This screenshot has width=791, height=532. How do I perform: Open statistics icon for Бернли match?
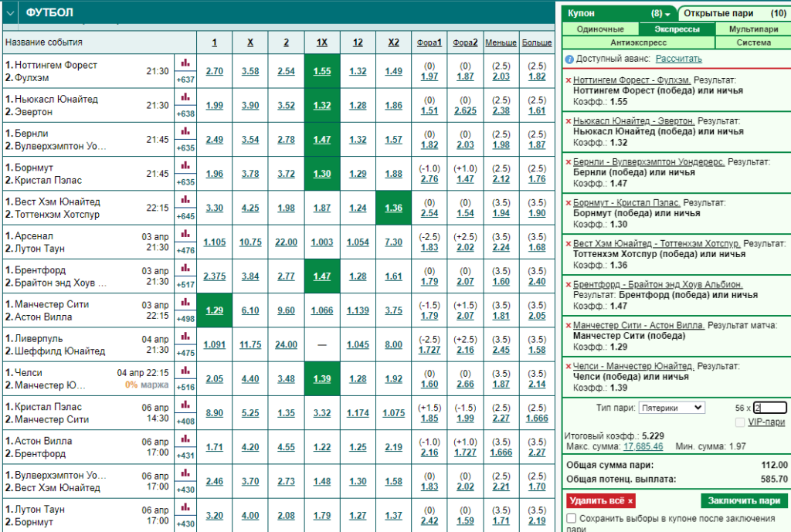coord(185,131)
